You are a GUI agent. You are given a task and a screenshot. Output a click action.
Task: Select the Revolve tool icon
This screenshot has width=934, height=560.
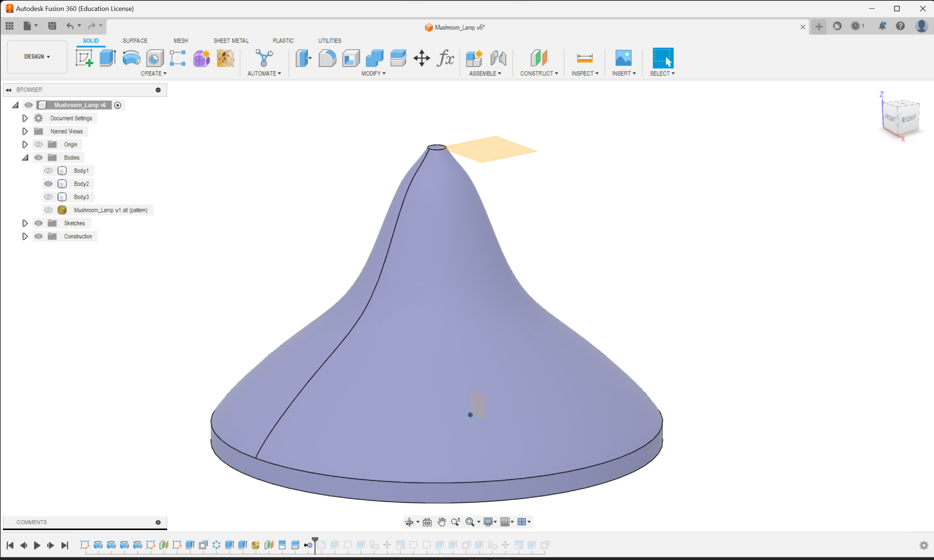131,58
